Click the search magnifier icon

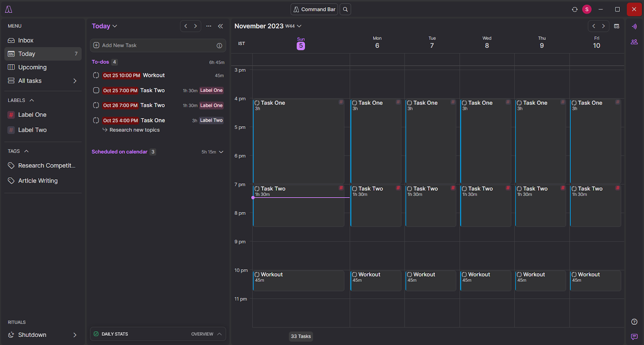(x=345, y=9)
